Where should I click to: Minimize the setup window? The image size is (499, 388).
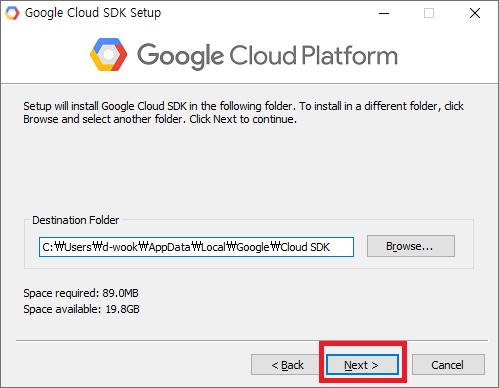[x=384, y=13]
